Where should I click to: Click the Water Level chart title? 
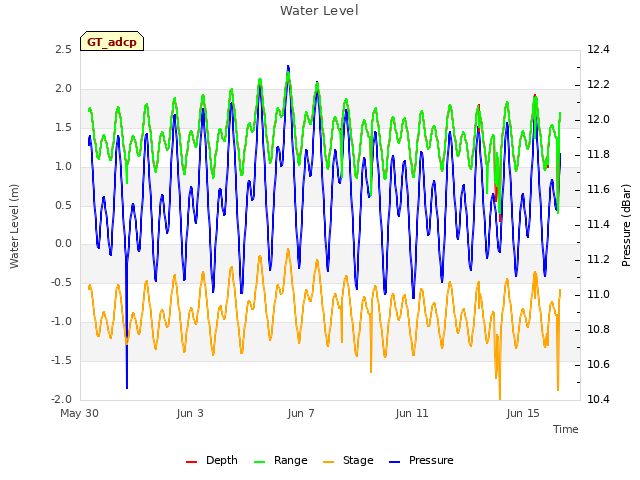tap(319, 11)
